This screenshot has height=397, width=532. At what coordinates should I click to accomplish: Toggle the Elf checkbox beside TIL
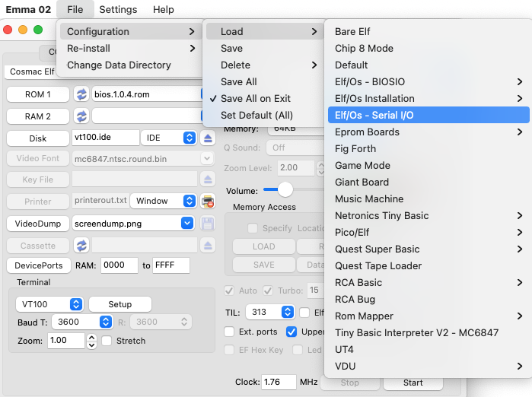pos(304,313)
